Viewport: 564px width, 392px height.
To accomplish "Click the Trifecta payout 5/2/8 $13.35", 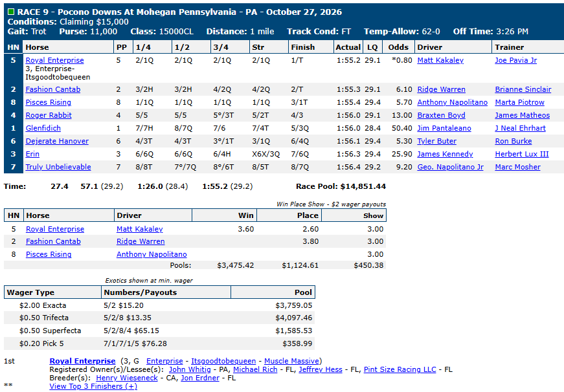I will 128,318.
